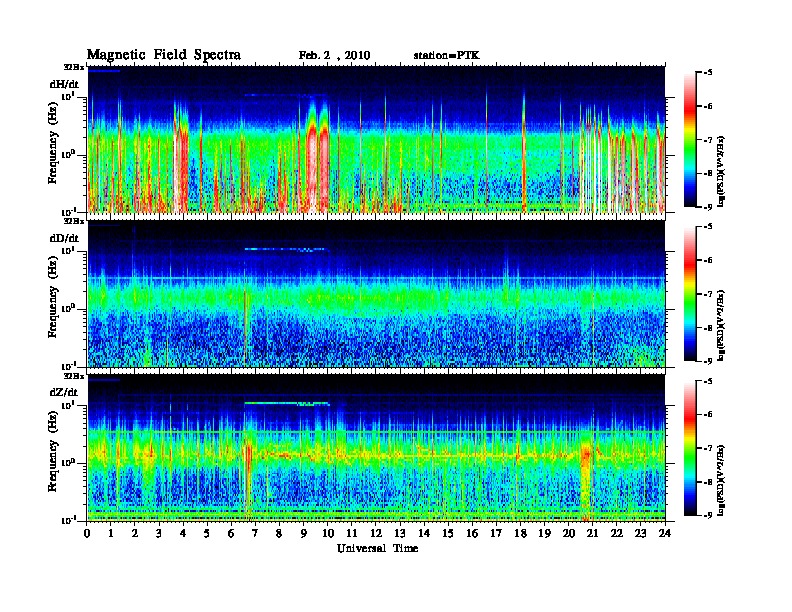Viewport: 792px width, 612px height.
Task: Click hour tick label '16' on time axis
Action: 472,533
